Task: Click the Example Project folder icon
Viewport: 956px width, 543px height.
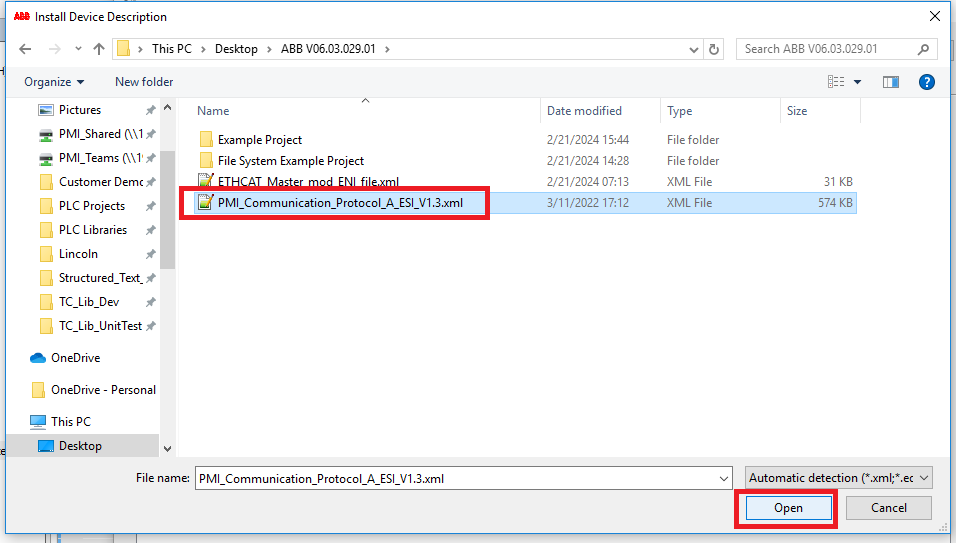Action: coord(206,140)
